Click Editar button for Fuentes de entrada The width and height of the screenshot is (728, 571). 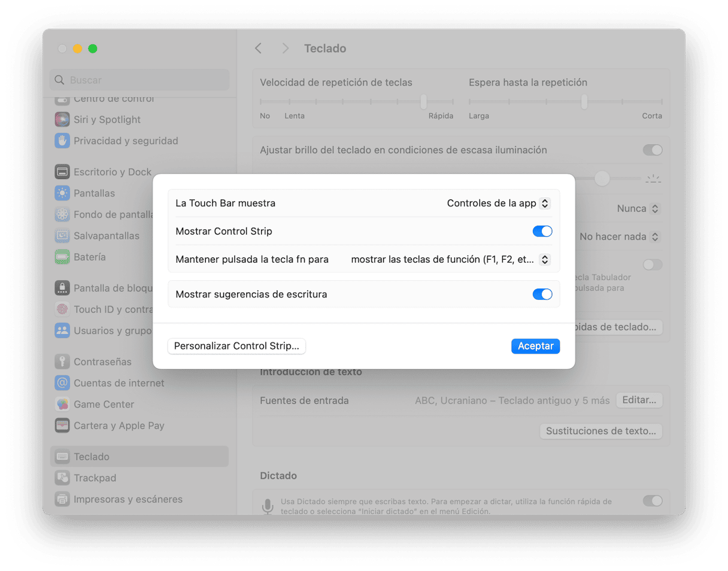pos(639,400)
